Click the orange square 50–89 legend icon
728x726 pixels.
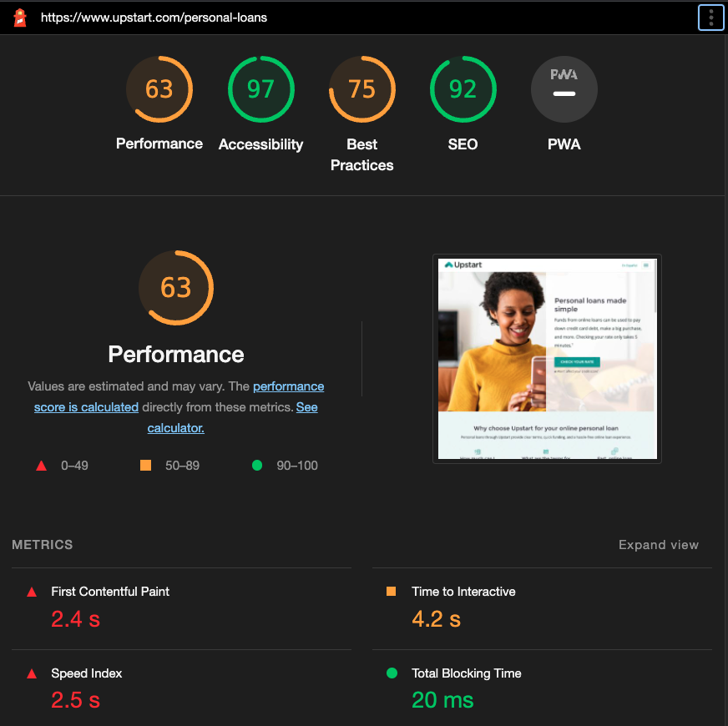click(x=146, y=465)
